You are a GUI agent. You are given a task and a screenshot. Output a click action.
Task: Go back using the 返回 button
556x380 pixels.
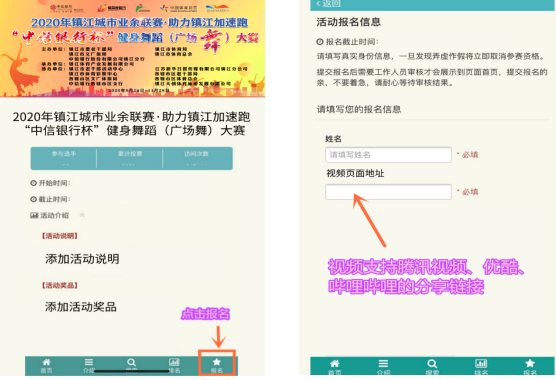328,4
